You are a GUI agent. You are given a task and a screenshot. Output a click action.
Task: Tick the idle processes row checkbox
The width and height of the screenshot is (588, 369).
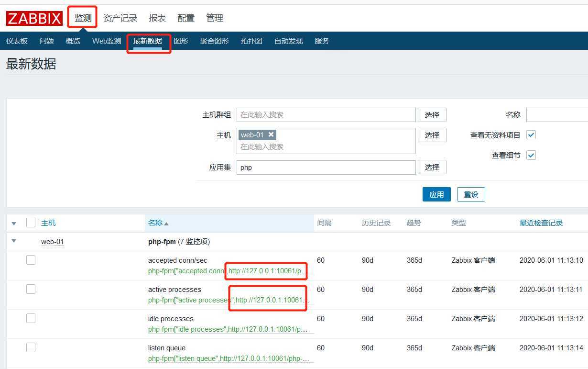point(31,318)
